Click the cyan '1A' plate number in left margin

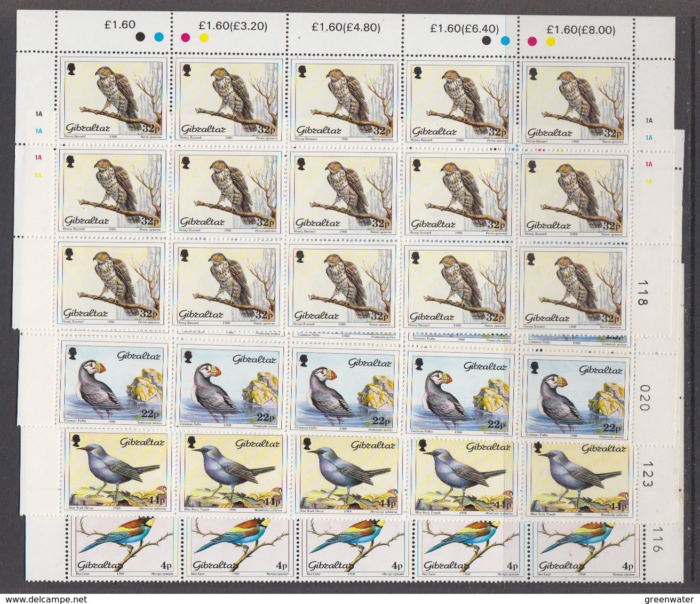[38, 131]
